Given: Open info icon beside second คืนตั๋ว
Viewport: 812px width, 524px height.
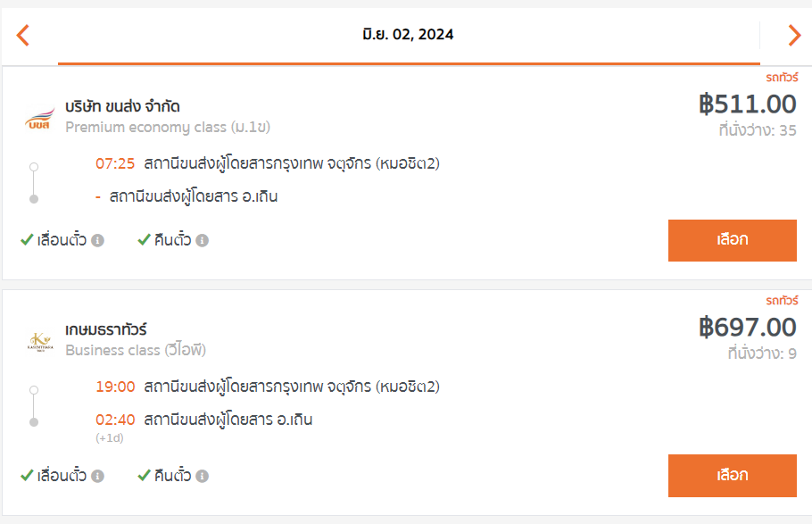Looking at the screenshot, I should 202,476.
